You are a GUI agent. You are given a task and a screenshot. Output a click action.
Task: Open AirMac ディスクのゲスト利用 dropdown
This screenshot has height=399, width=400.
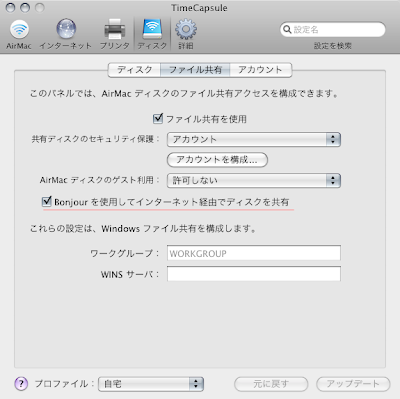pyautogui.click(x=254, y=180)
